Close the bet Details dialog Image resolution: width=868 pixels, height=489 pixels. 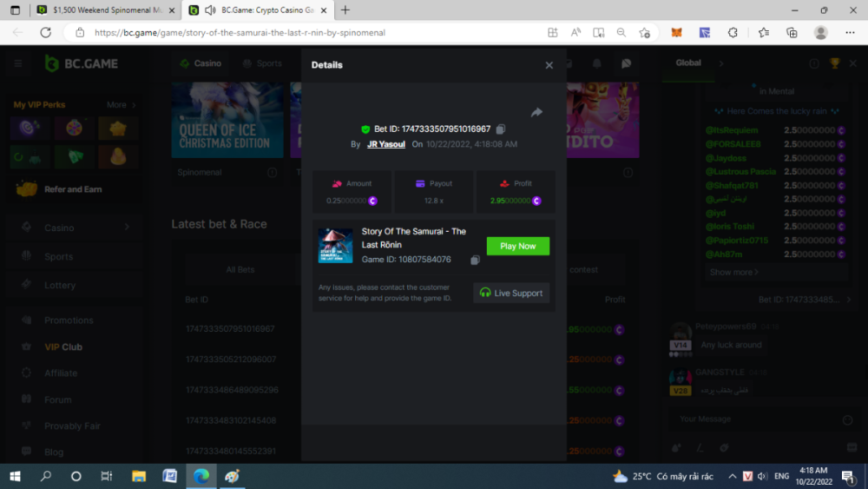pos(549,65)
